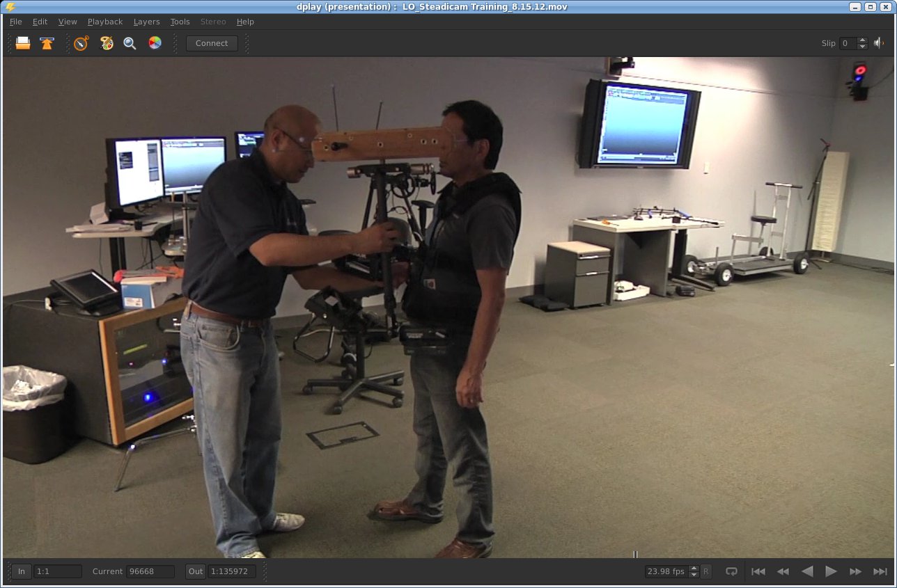Toggle the R button beside fps
Screen dimensions: 897x588
[x=706, y=571]
